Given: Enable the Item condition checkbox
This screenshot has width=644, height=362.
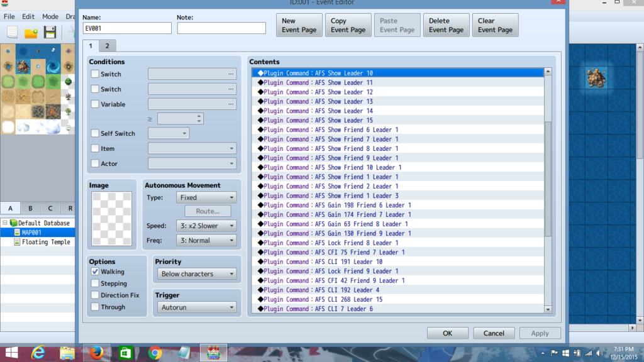Looking at the screenshot, I should click(x=95, y=148).
